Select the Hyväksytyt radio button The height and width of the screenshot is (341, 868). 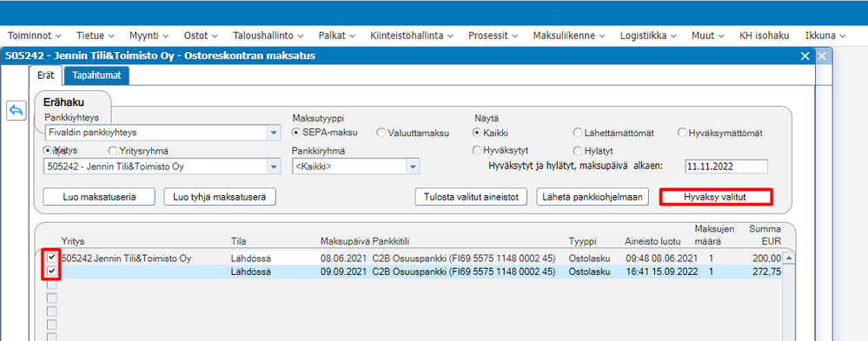tap(477, 150)
